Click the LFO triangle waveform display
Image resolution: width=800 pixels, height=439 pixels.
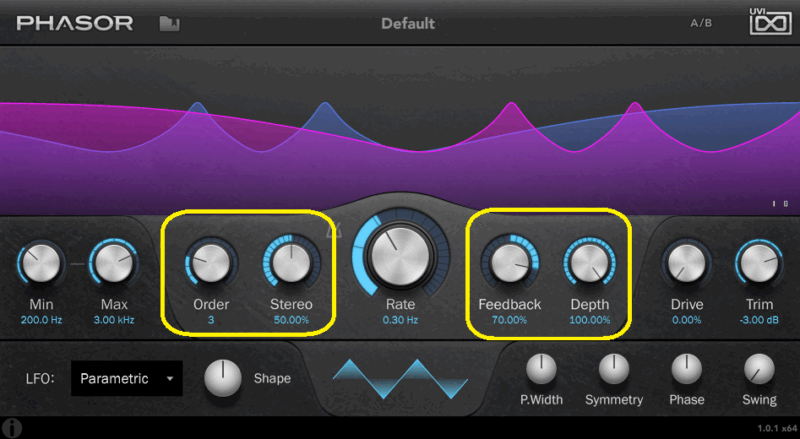(401, 378)
